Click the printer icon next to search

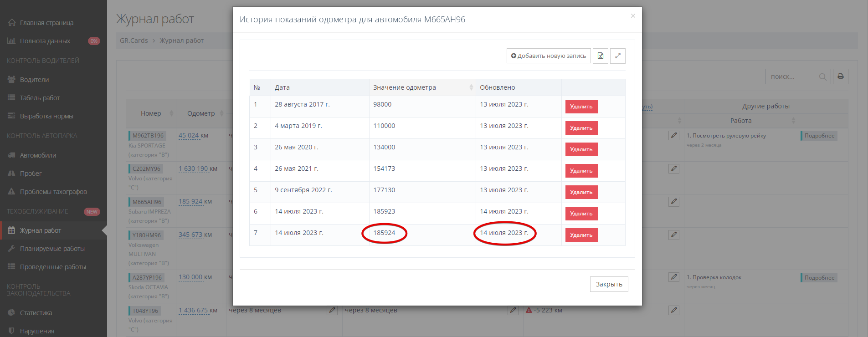tap(840, 77)
